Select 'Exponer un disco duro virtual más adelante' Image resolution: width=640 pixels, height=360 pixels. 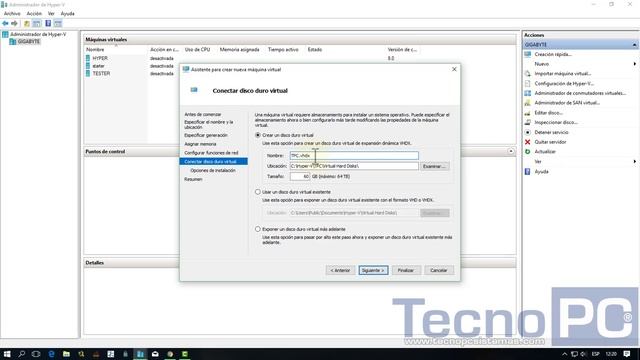coord(258,229)
